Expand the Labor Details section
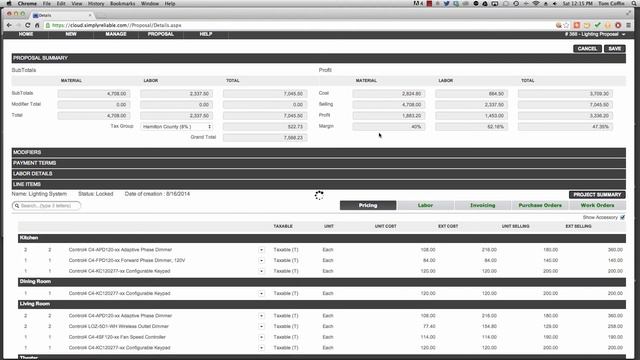This screenshot has width=640, height=360. pyautogui.click(x=318, y=173)
